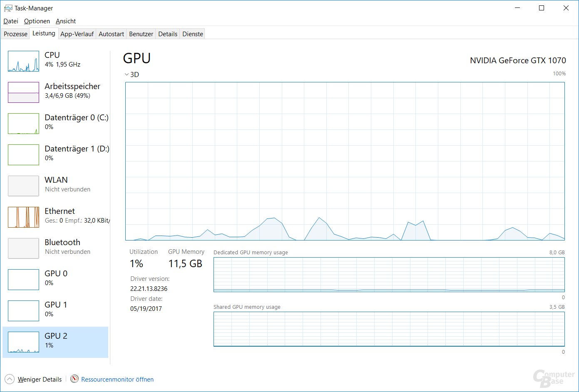Select the Arbeitsspeicher mini graph thumbnail
Viewport: 579px width, 392px height.
point(24,92)
